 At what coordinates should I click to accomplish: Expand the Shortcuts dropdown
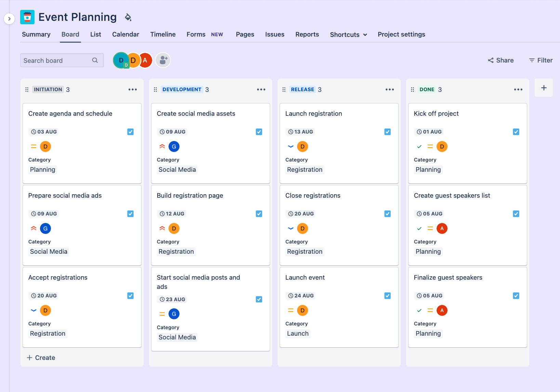coord(348,34)
